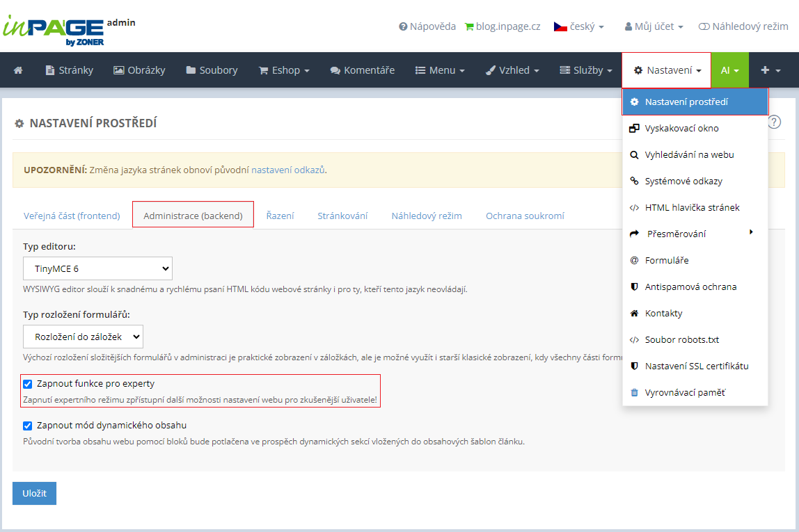Open the green AI menu
This screenshot has height=532, width=799.
(x=729, y=70)
